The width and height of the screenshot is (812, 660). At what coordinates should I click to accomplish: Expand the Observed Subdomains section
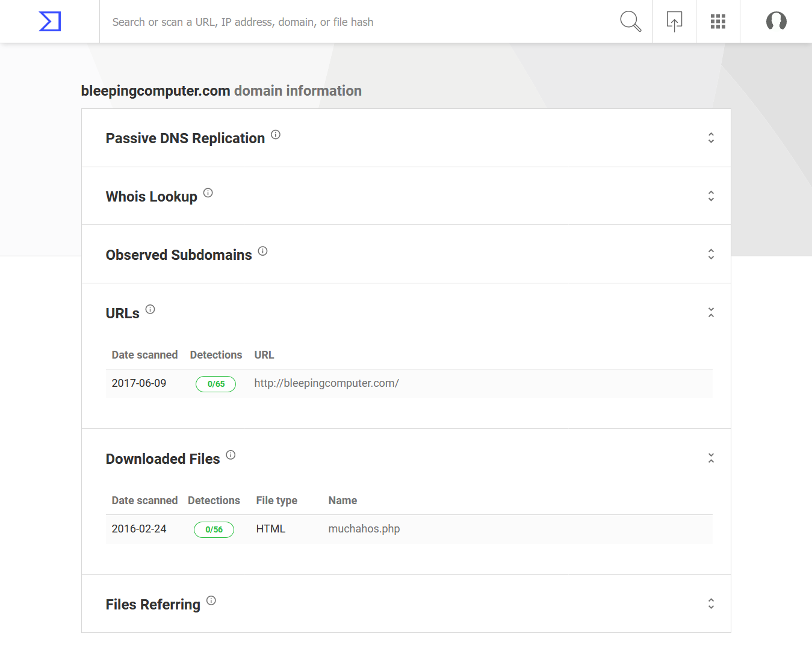pyautogui.click(x=711, y=254)
